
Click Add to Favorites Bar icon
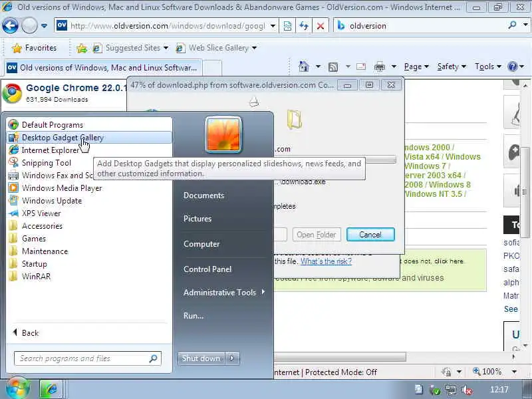point(81,49)
